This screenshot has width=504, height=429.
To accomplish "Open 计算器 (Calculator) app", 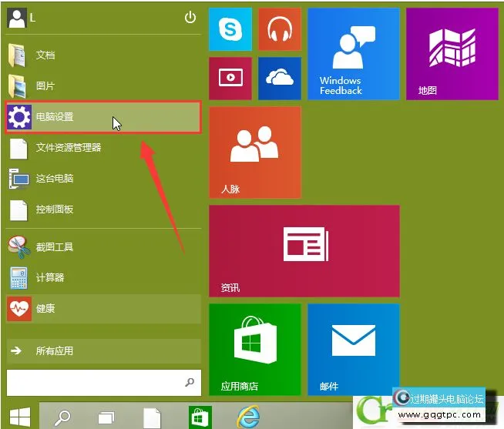I will (49, 277).
